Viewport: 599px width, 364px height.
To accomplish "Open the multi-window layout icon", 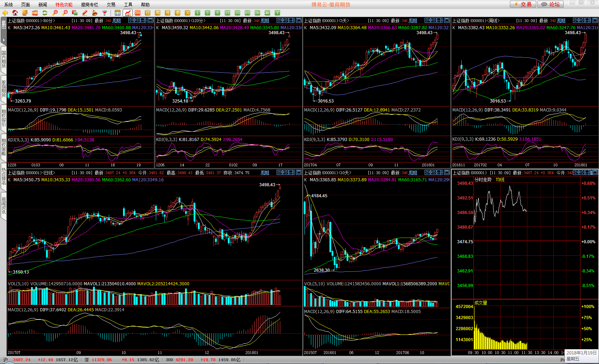I will pyautogui.click(x=75, y=13).
